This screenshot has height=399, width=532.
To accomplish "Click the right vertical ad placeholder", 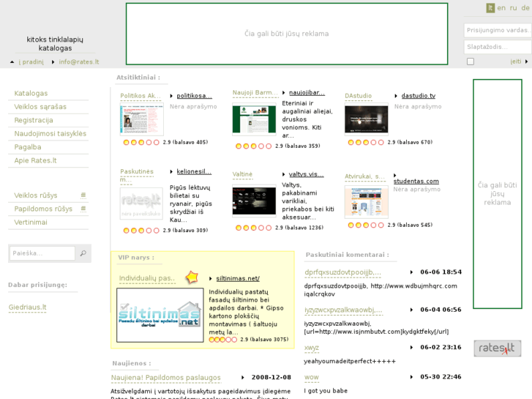I will click(498, 194).
